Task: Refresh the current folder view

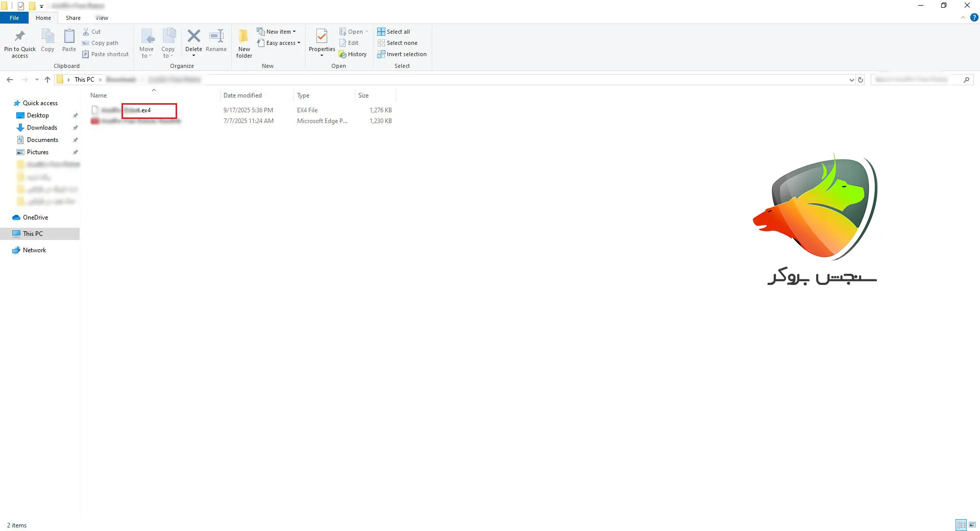Action: 861,80
